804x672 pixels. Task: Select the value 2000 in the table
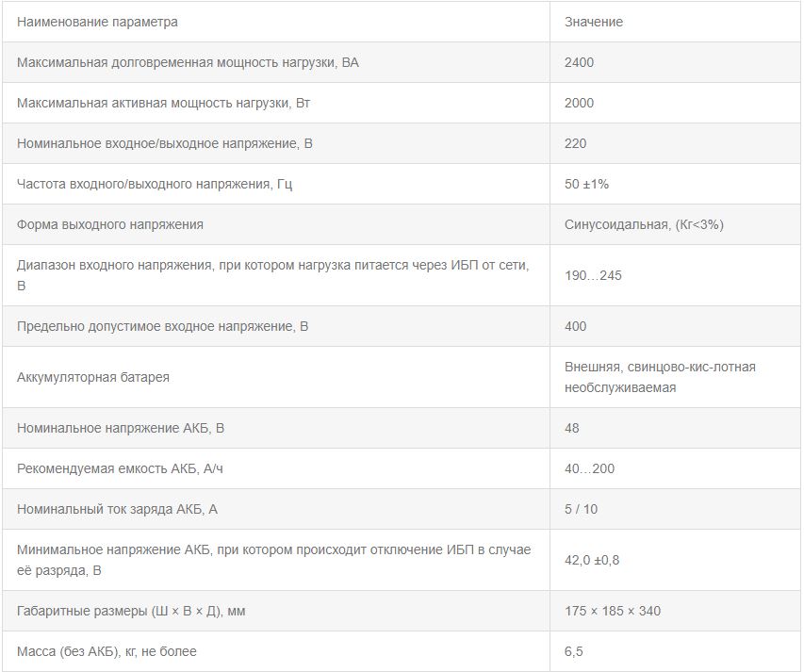pos(580,103)
